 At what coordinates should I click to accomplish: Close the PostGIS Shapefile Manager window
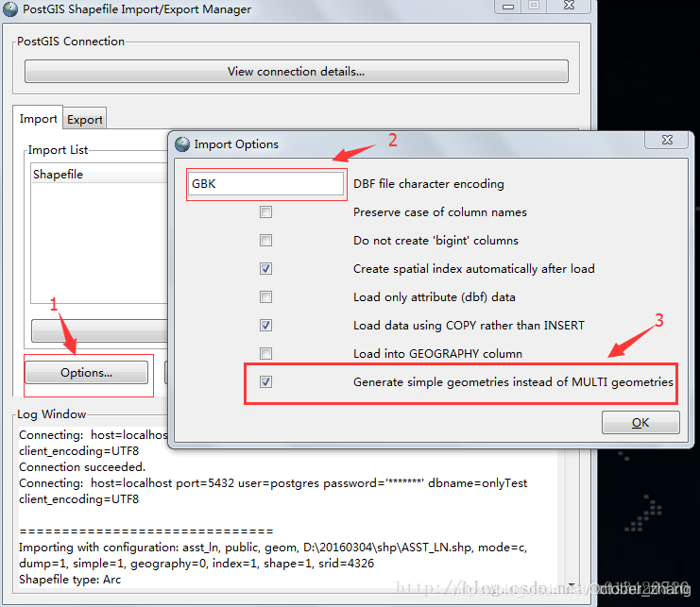coord(569,6)
